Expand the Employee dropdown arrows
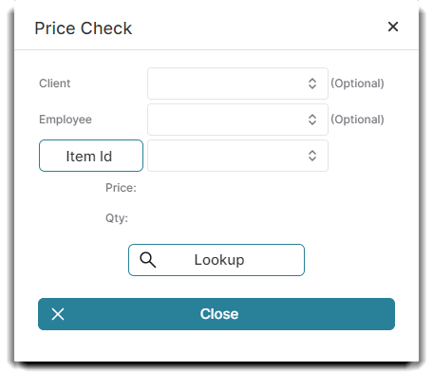Image resolution: width=433 pixels, height=390 pixels. click(312, 119)
